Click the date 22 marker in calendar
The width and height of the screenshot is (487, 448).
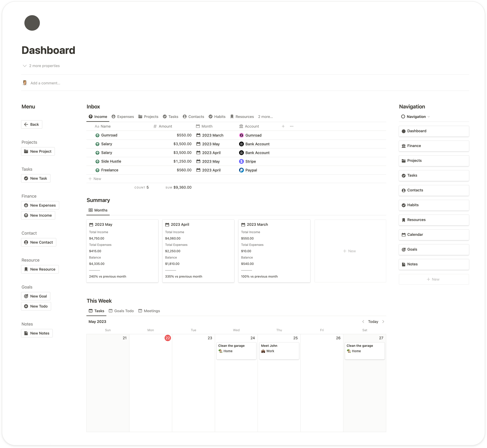pos(168,338)
